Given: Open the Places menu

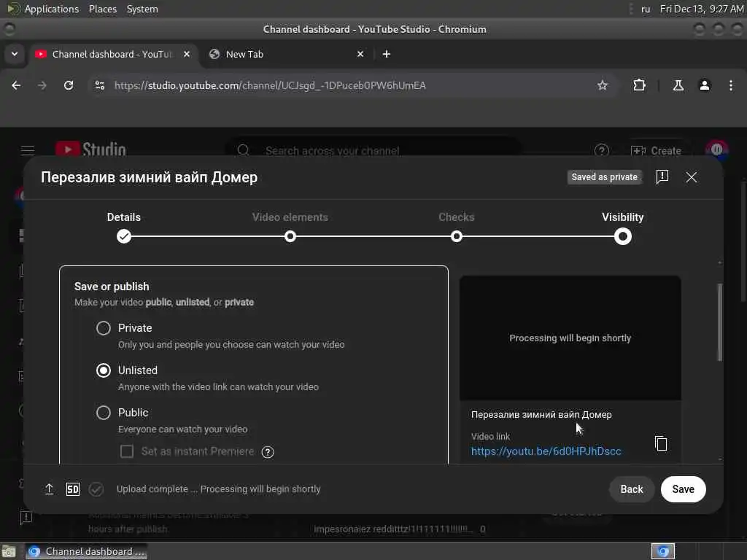Looking at the screenshot, I should [102, 9].
